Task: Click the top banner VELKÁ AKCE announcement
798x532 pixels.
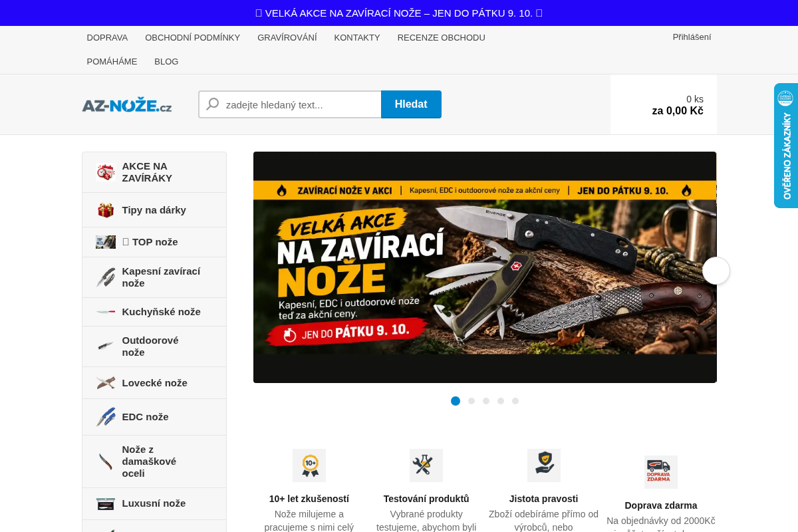Action: tap(399, 13)
